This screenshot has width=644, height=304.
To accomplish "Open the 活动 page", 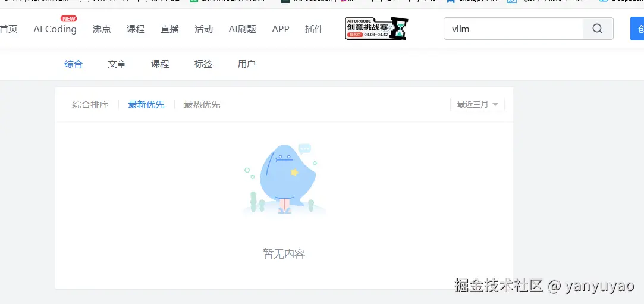I will 204,29.
